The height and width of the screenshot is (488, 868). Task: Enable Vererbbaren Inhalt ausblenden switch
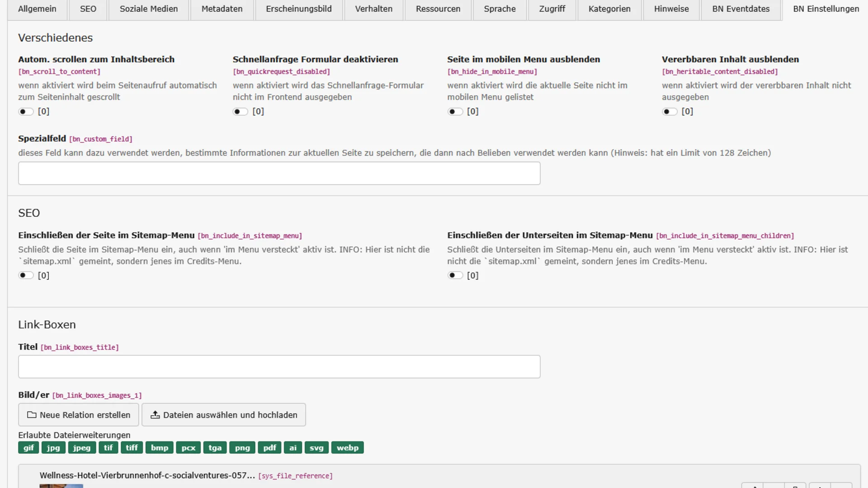tap(670, 112)
